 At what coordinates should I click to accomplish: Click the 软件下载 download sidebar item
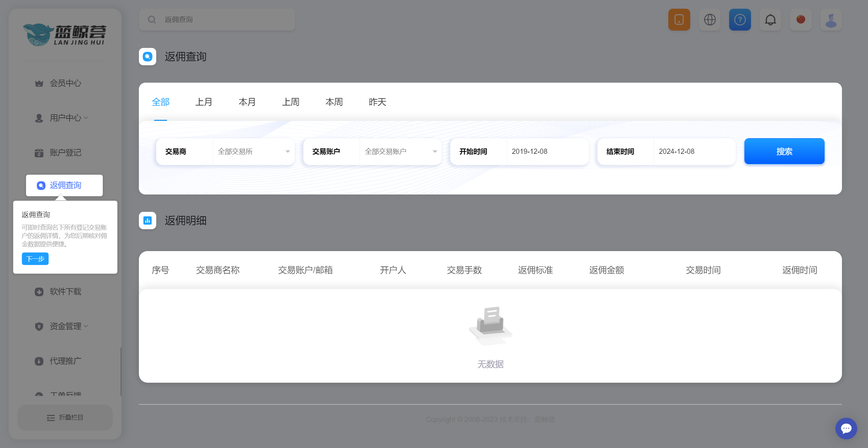(x=65, y=291)
